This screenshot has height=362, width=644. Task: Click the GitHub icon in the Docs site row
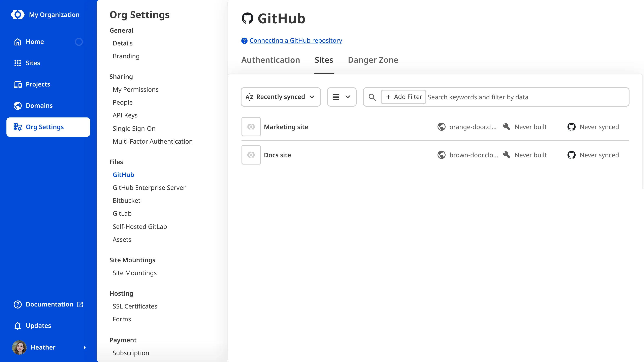pyautogui.click(x=572, y=155)
